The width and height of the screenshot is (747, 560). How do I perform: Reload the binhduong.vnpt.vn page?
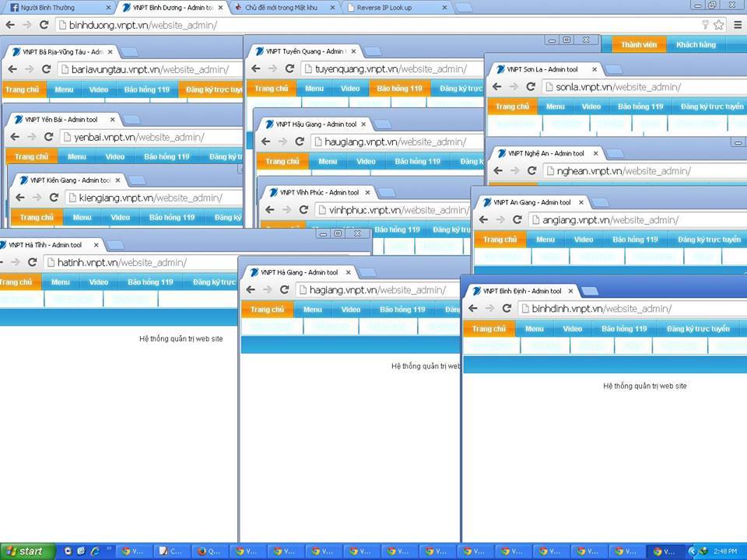pos(44,25)
